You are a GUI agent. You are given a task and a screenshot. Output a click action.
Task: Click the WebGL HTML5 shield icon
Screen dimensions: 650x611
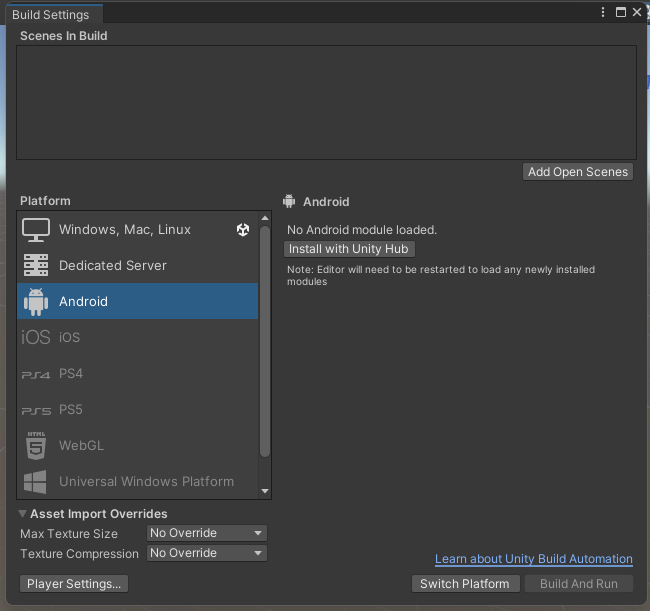coord(36,446)
